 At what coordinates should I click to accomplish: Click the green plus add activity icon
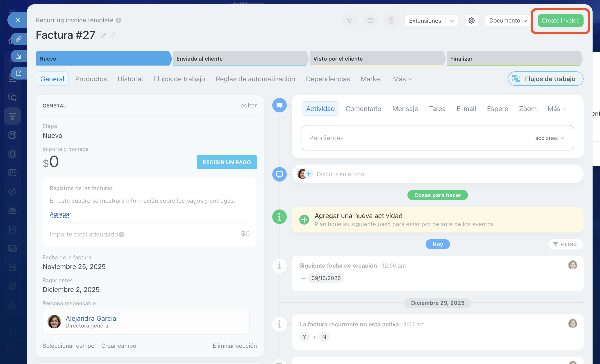pyautogui.click(x=304, y=220)
